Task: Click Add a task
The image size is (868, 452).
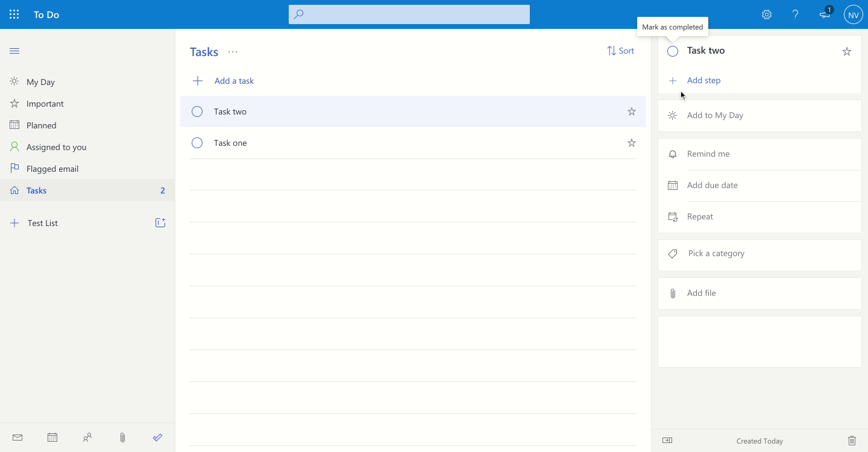Action: [x=234, y=81]
